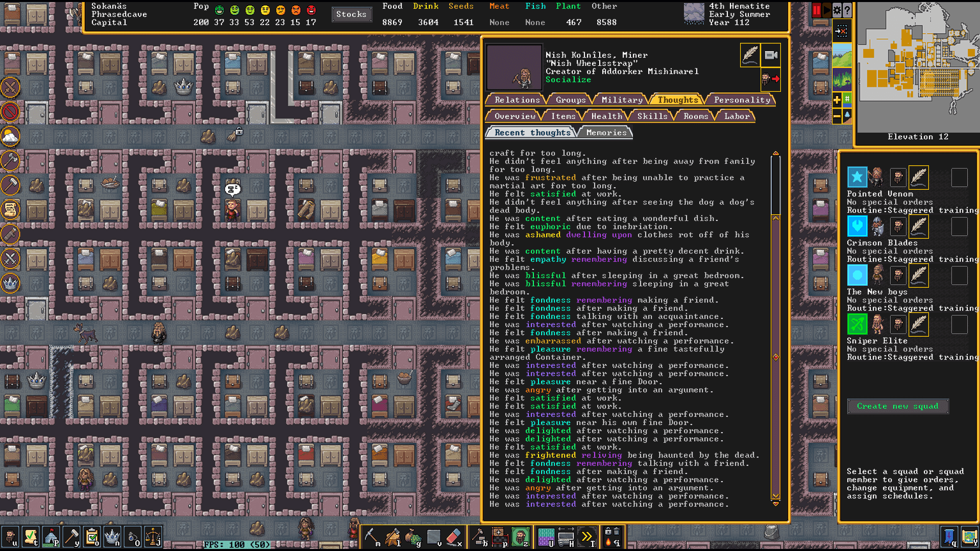Edit Nish's nickname with quill icon
The width and height of the screenshot is (980, 551).
point(750,55)
